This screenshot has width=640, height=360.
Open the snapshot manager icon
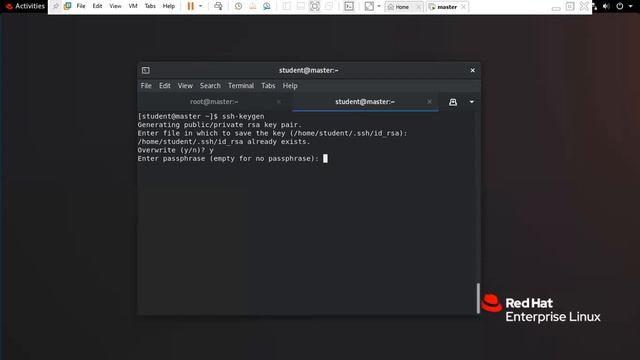pyautogui.click(x=267, y=6)
